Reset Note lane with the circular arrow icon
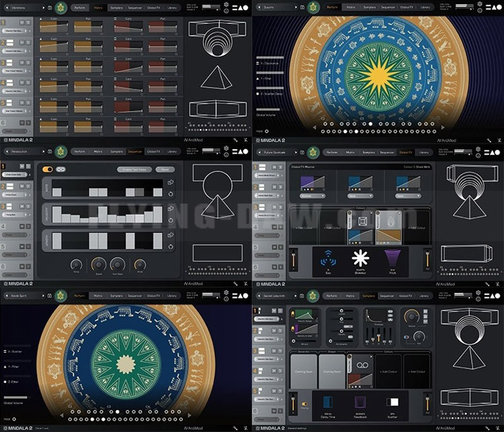The image size is (504, 432). (171, 193)
